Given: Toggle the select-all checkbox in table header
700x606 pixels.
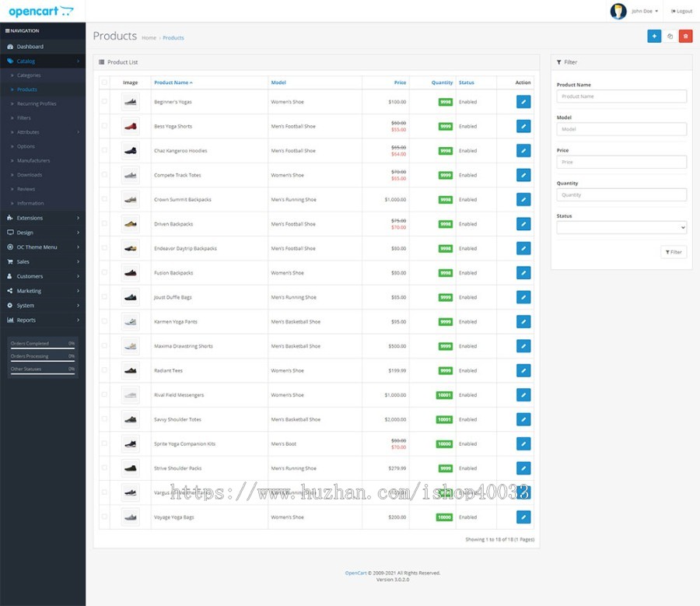Looking at the screenshot, I should [104, 82].
